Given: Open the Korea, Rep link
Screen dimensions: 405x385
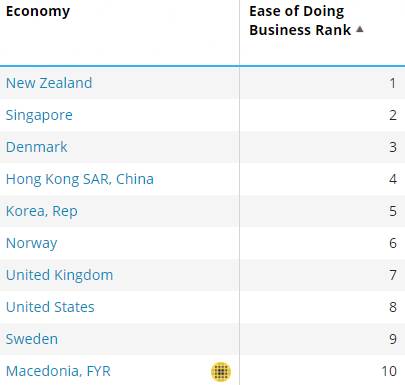Looking at the screenshot, I should point(42,211).
